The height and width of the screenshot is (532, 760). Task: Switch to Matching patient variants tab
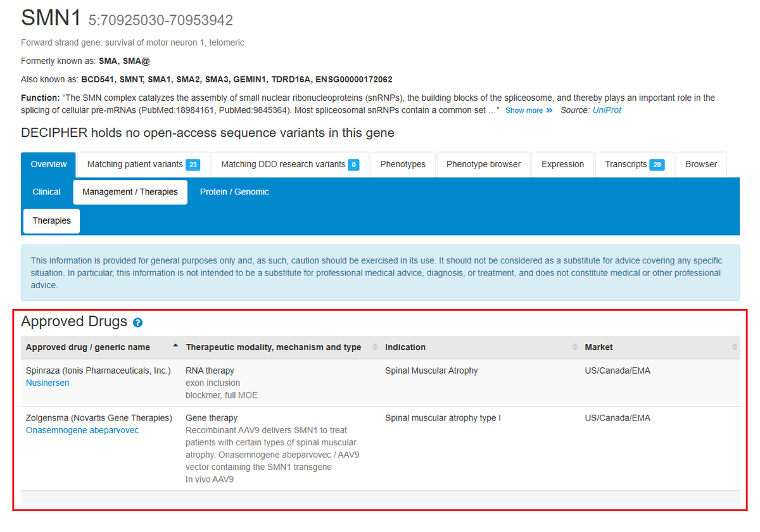[143, 165]
